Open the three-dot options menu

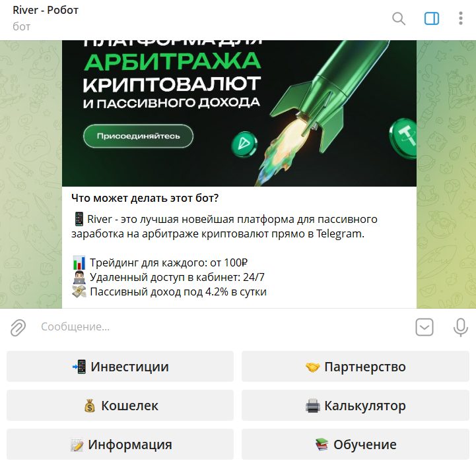(x=461, y=18)
